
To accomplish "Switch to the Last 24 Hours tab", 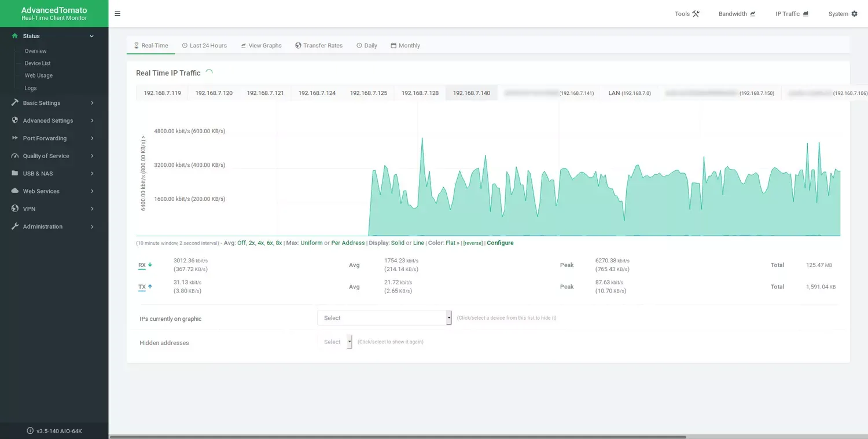I will [x=204, y=46].
